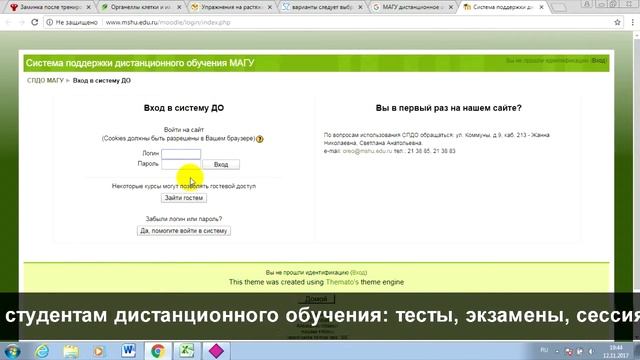Close the 'МАГУ дистанционное' tab
Screen dimensions: 640x360
pos(451,7)
